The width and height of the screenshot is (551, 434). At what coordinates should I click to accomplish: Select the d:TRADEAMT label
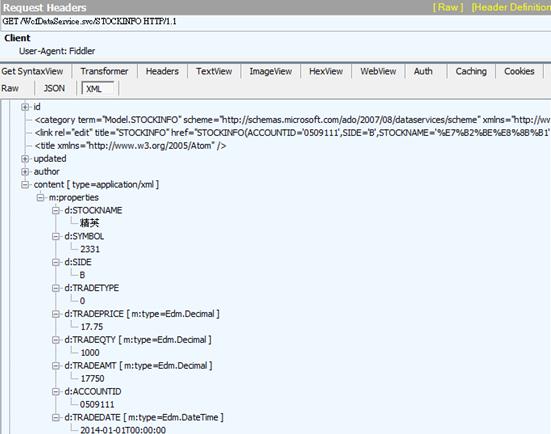(x=138, y=366)
